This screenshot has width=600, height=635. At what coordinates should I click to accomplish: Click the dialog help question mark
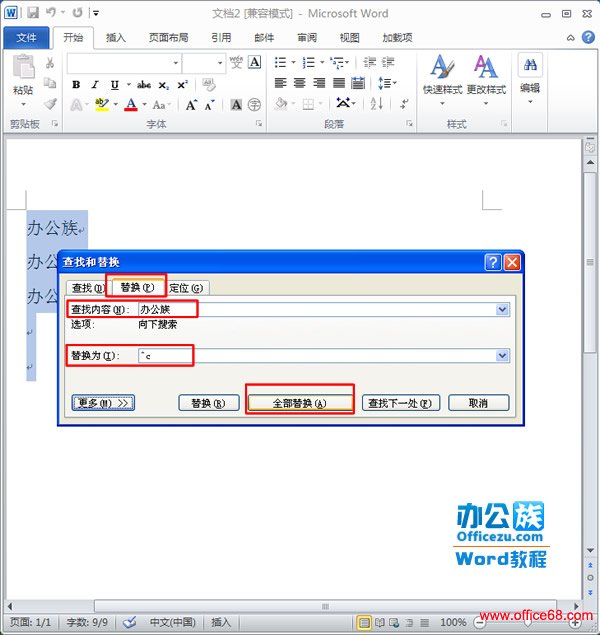pyautogui.click(x=493, y=262)
